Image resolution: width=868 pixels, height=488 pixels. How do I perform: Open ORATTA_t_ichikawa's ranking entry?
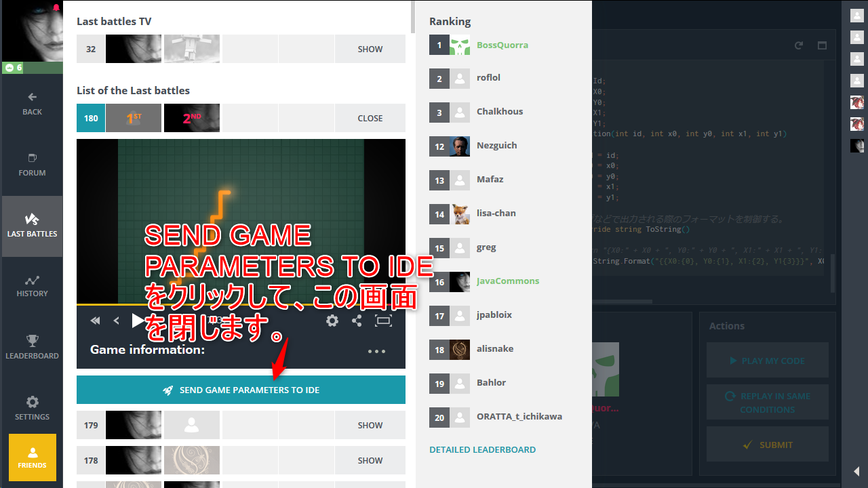[519, 416]
